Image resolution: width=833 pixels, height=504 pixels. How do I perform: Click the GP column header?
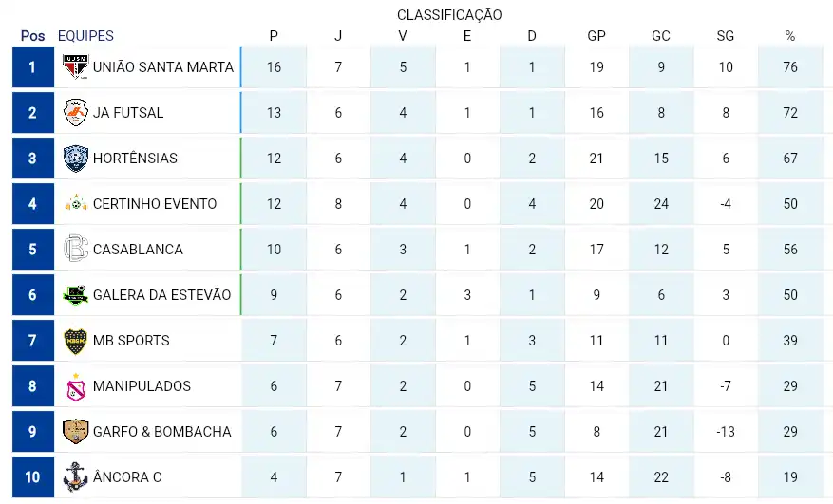point(596,35)
